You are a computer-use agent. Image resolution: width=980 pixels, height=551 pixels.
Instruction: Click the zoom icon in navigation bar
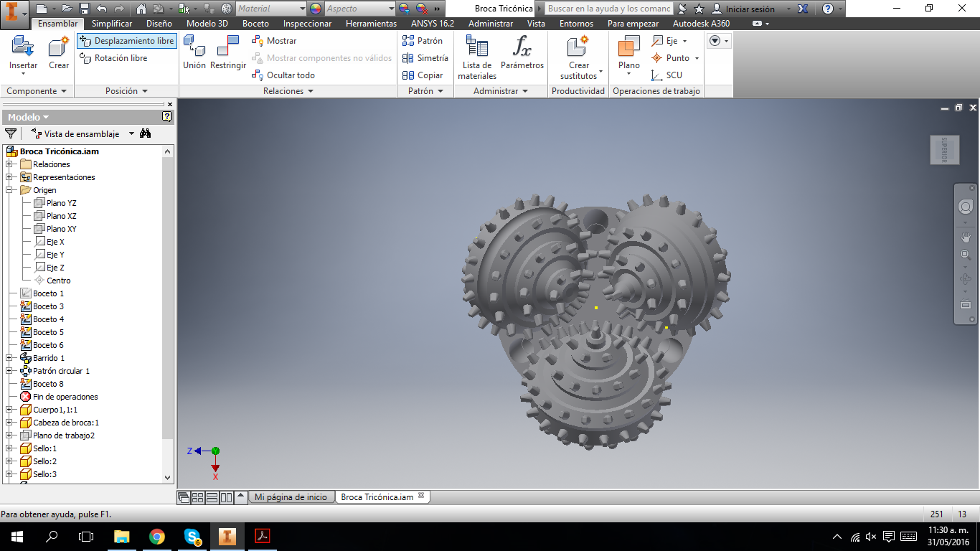click(x=966, y=255)
